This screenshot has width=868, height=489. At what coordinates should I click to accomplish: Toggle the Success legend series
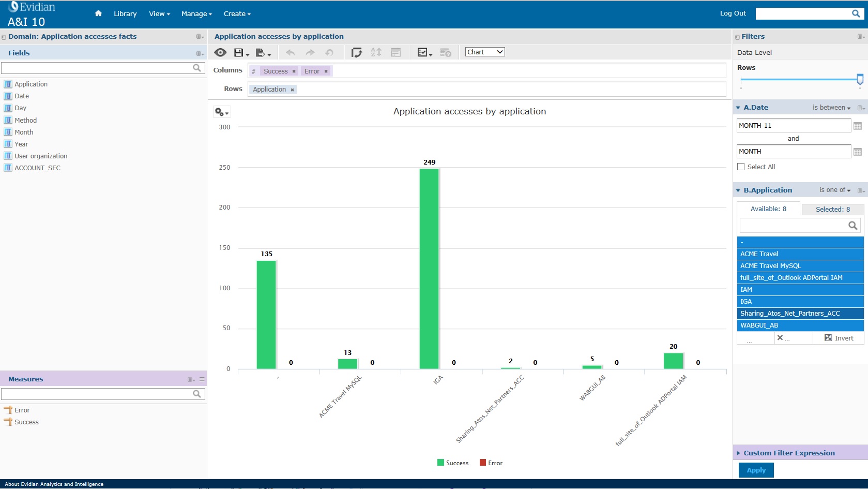[452, 463]
